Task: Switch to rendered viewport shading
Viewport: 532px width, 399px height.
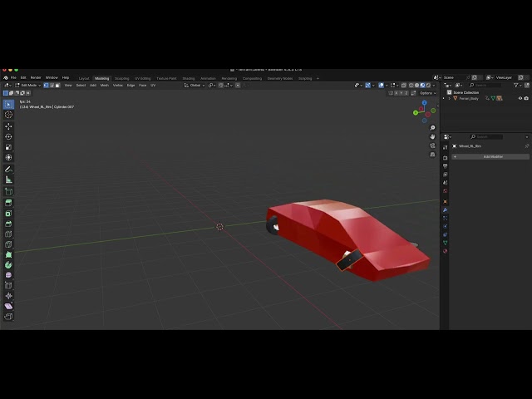Action: (428, 86)
